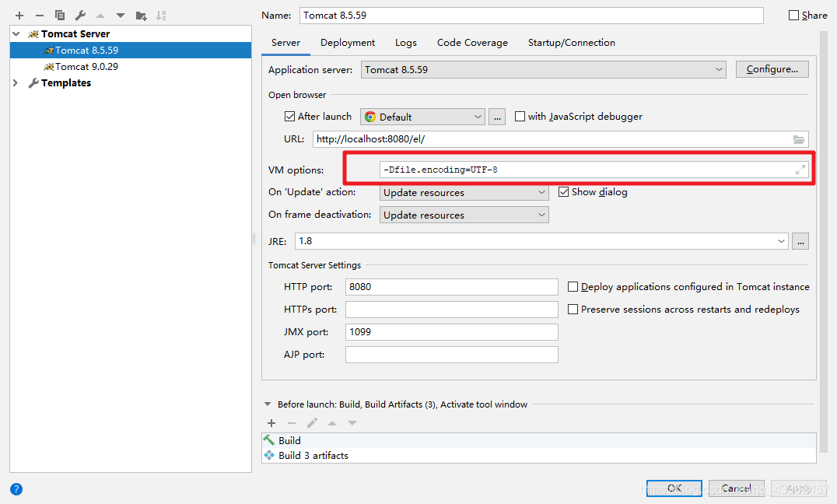This screenshot has height=504, width=837.
Task: Move before-launch task down
Action: point(352,423)
